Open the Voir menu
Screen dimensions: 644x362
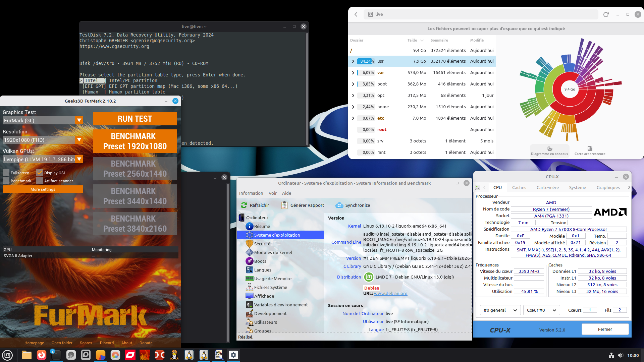click(272, 193)
